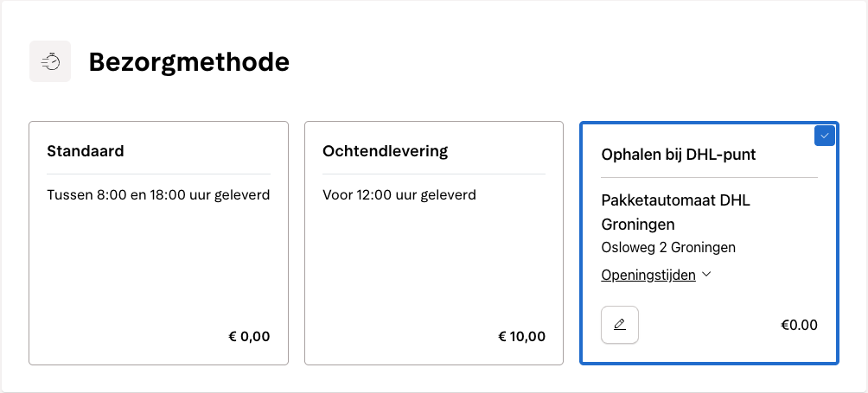This screenshot has height=393, width=868.
Task: Open the Openingstijden link
Action: tap(648, 275)
